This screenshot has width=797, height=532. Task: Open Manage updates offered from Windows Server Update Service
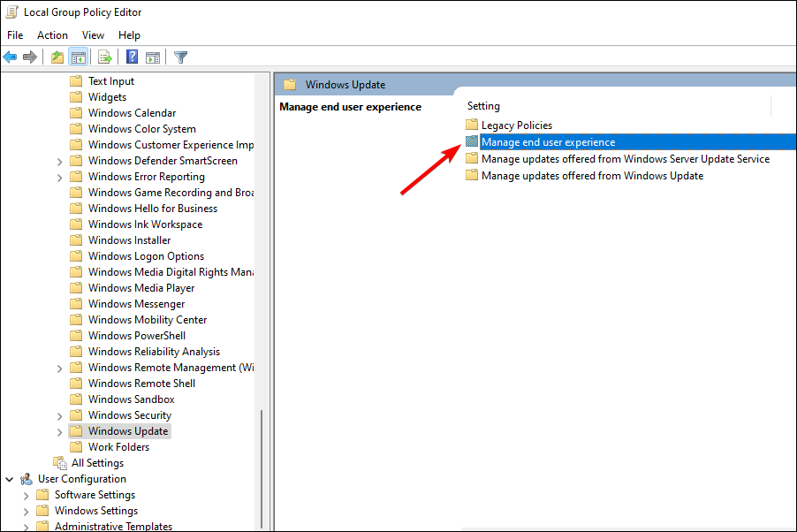(626, 159)
